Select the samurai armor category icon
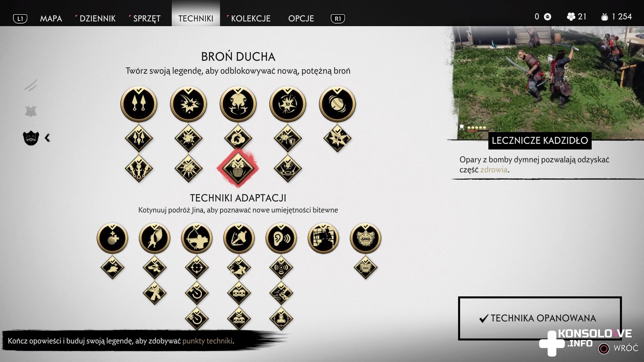Screen dimensions: 644x362 click(x=31, y=111)
